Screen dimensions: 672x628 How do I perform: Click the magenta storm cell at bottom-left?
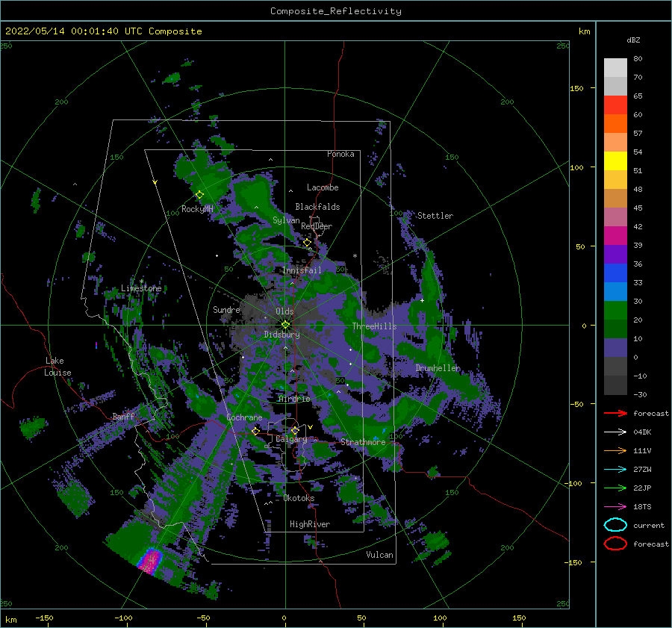click(149, 561)
